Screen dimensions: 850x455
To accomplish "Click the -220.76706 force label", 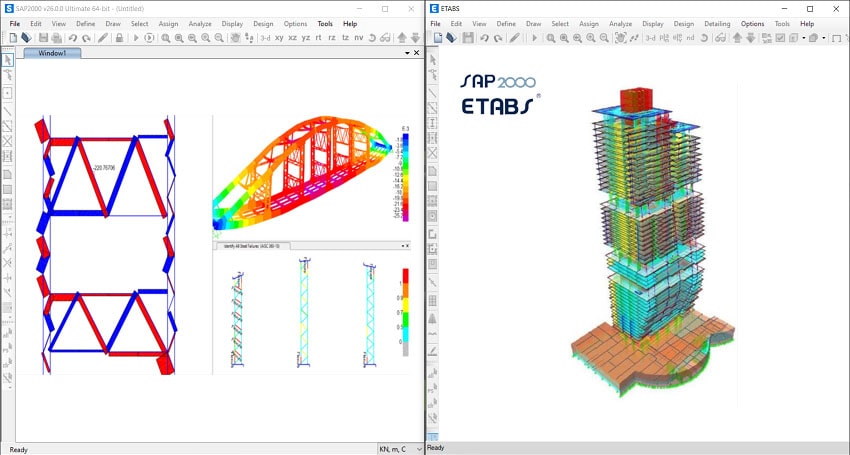I will click(104, 168).
